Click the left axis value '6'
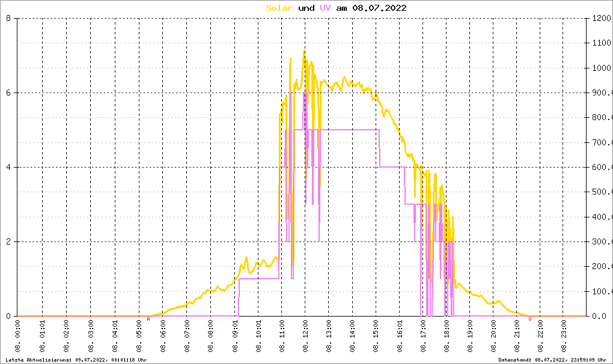 [x=8, y=93]
